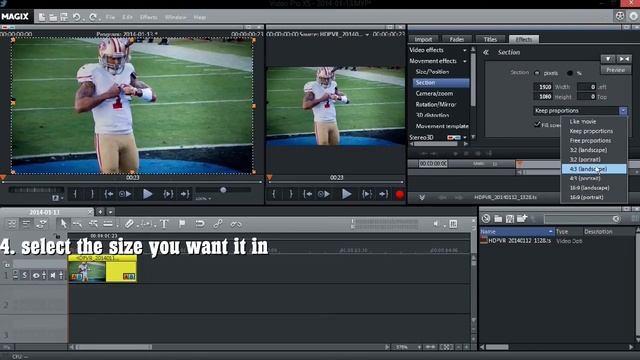Set in-point bracket in Program monitor

(x=75, y=194)
